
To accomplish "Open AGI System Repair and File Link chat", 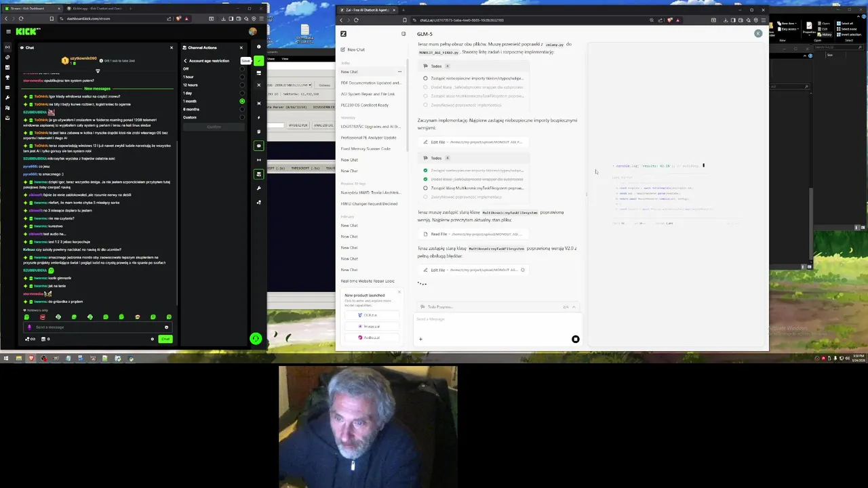I will [x=368, y=94].
